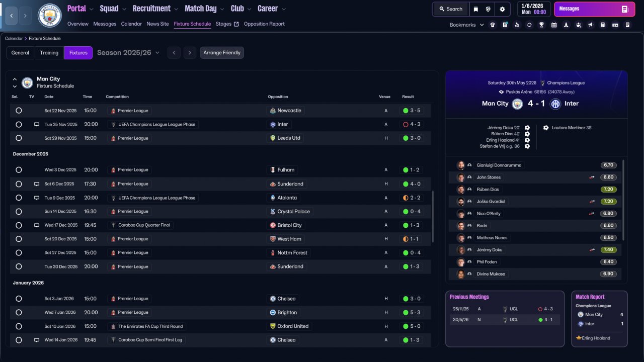The width and height of the screenshot is (644, 362).
Task: Click the trophy icon in the bookmarks bar
Action: coord(541,25)
